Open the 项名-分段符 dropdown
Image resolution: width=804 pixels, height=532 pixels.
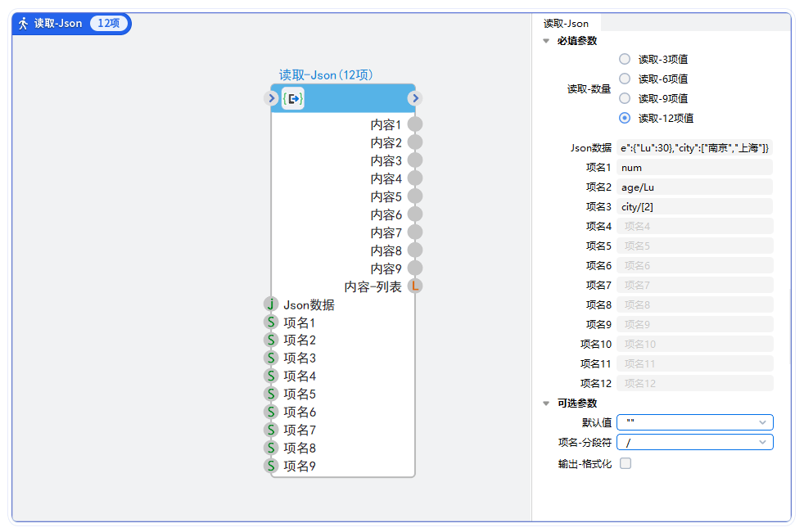tap(695, 442)
